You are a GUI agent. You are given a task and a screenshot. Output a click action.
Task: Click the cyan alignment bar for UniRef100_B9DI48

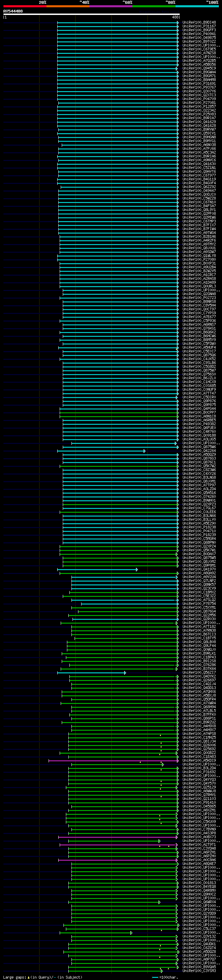pos(118,23)
